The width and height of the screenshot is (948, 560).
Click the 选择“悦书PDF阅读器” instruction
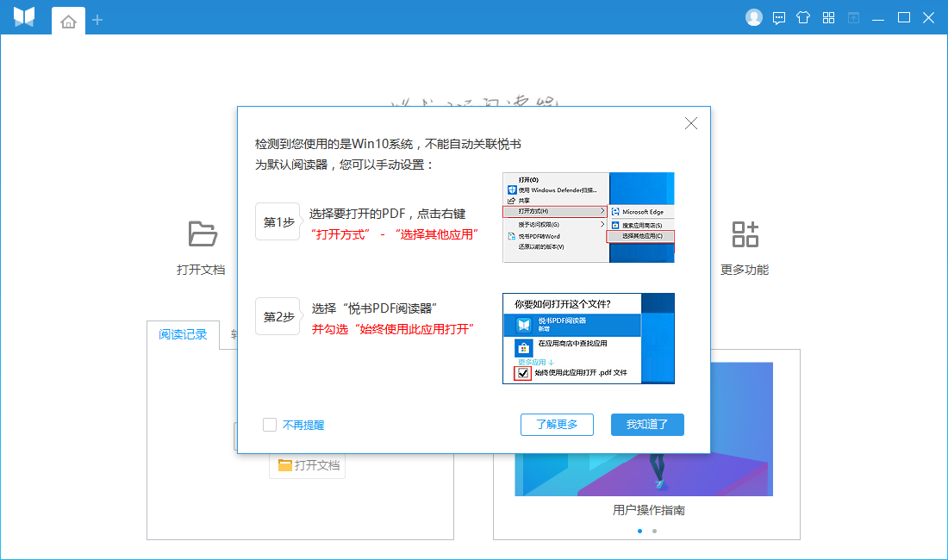click(x=374, y=308)
